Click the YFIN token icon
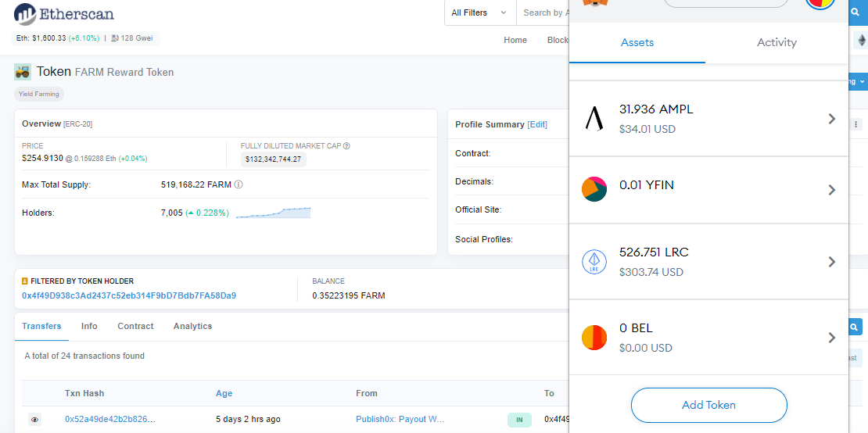The image size is (868, 433). pyautogui.click(x=594, y=190)
